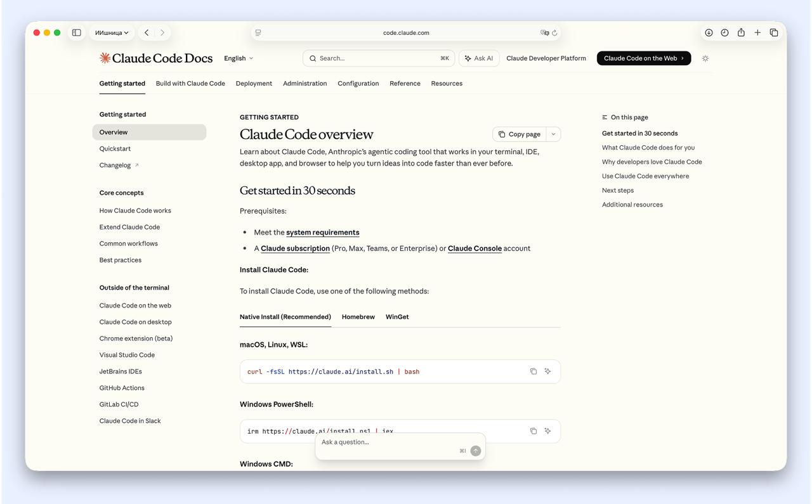
Task: Select the Getting started tab
Action: [x=122, y=84]
